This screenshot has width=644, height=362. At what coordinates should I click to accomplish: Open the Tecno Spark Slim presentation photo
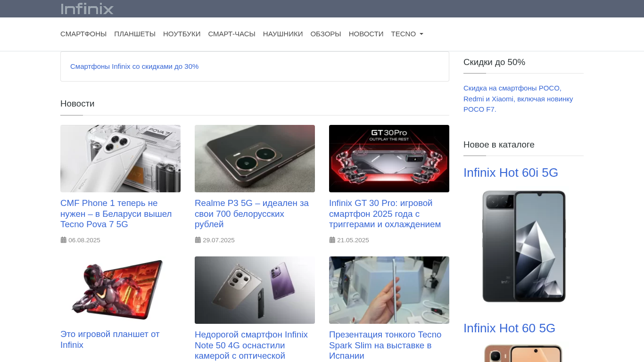point(389,290)
